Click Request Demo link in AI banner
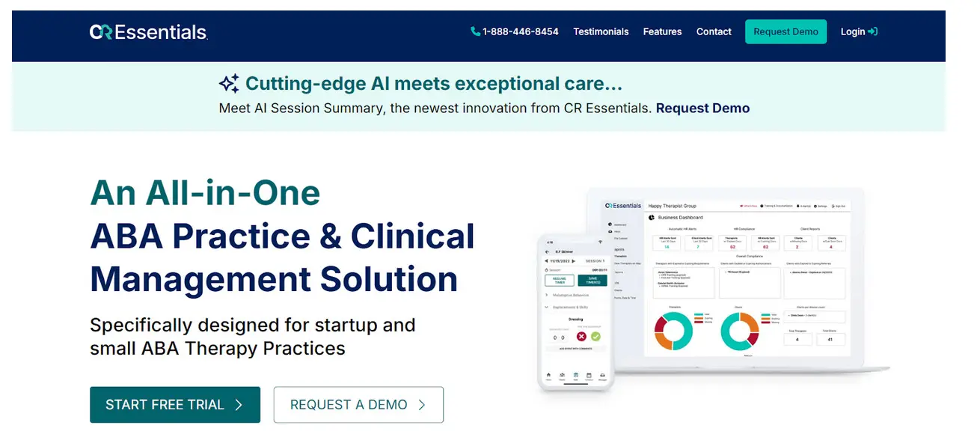Viewport: 980px width, 434px height. pos(702,108)
